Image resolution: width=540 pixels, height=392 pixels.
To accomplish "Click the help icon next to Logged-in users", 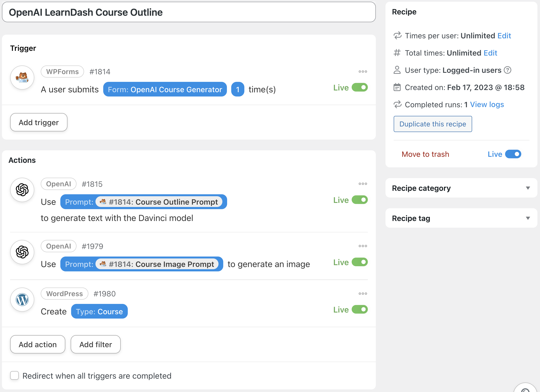I will pyautogui.click(x=508, y=70).
